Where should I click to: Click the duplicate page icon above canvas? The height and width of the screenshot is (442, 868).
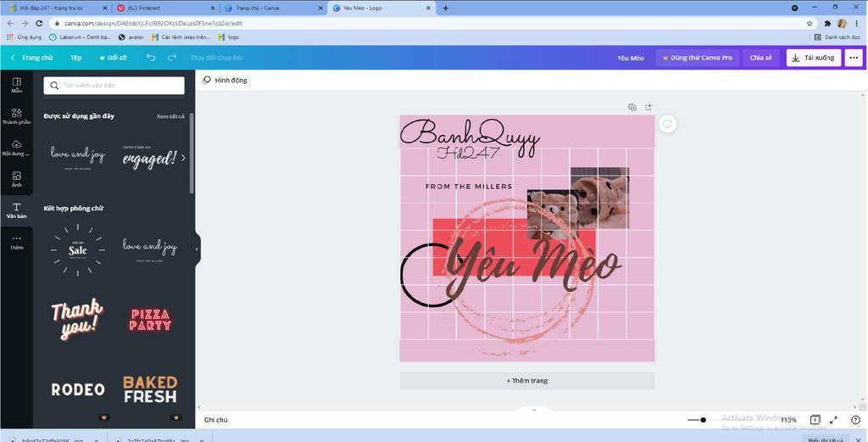pos(632,107)
